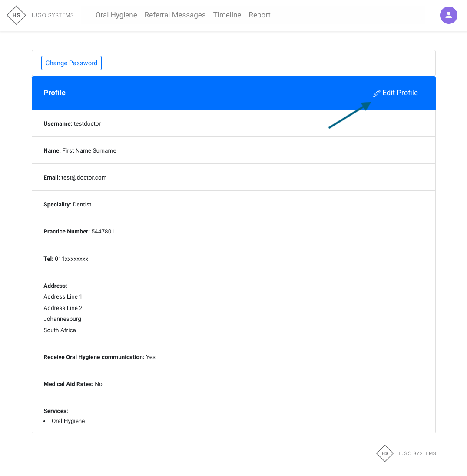467x476 pixels.
Task: Click the Profile heading in blue bar
Action: coord(55,93)
